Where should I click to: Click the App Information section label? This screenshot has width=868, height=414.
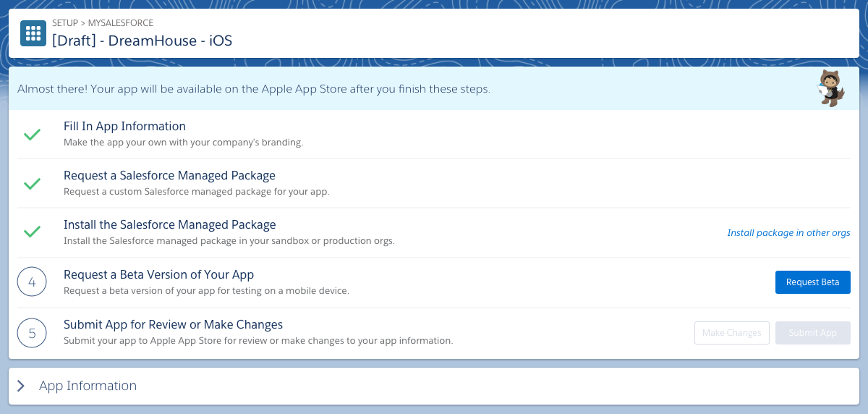pyautogui.click(x=88, y=386)
